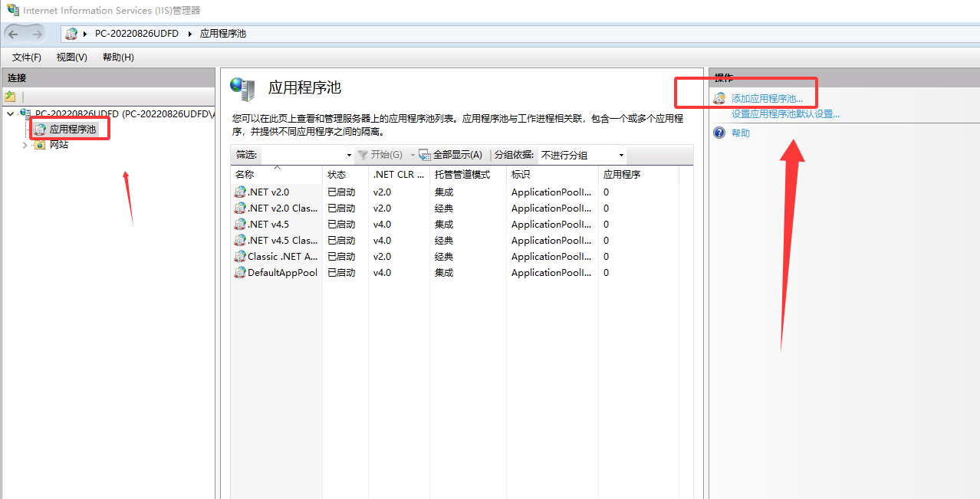The width and height of the screenshot is (980, 499).
Task: Sort by the 应用程序 column header
Action: click(x=638, y=175)
